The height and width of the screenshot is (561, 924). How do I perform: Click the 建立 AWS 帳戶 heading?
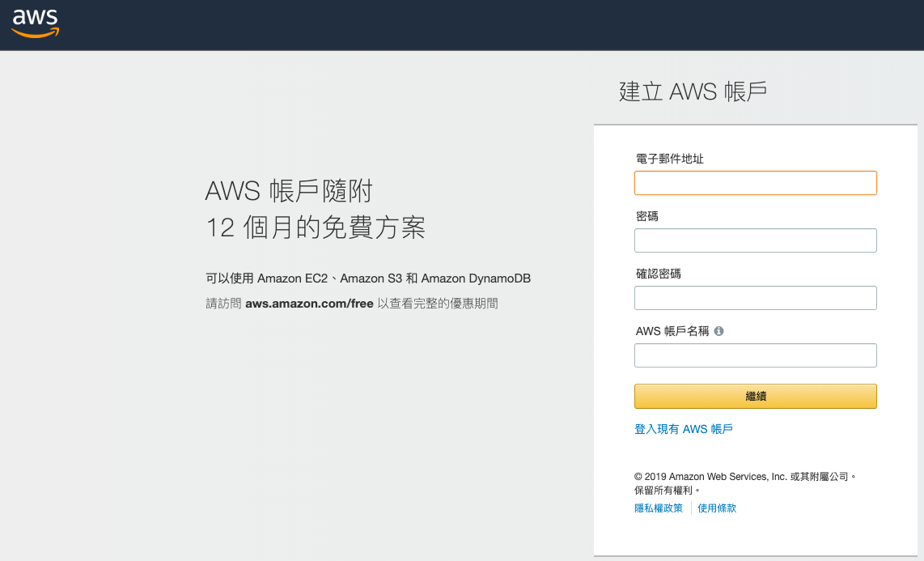click(x=693, y=91)
